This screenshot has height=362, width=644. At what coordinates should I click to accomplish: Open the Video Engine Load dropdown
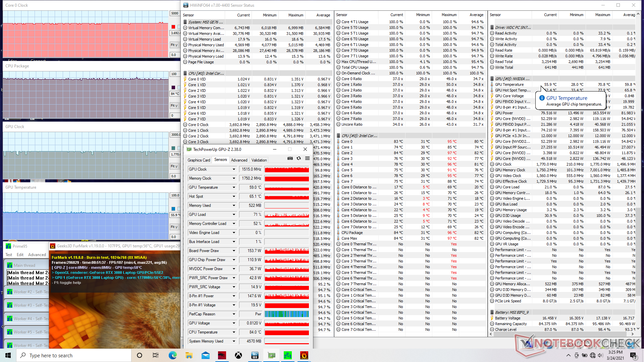pos(234,233)
